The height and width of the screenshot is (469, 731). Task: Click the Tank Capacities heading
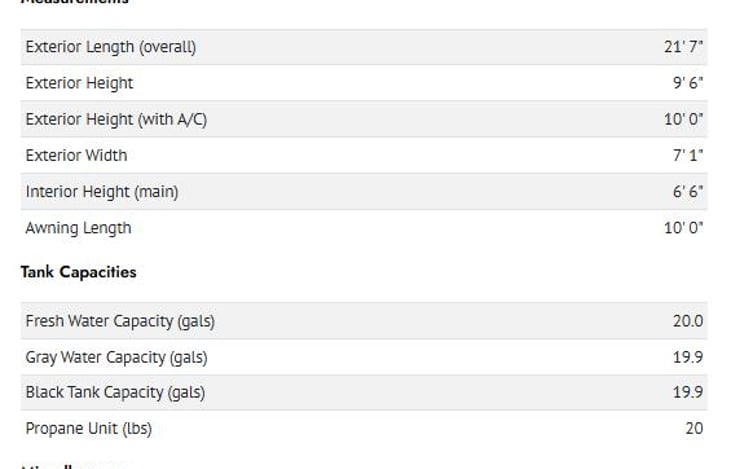tap(78, 272)
